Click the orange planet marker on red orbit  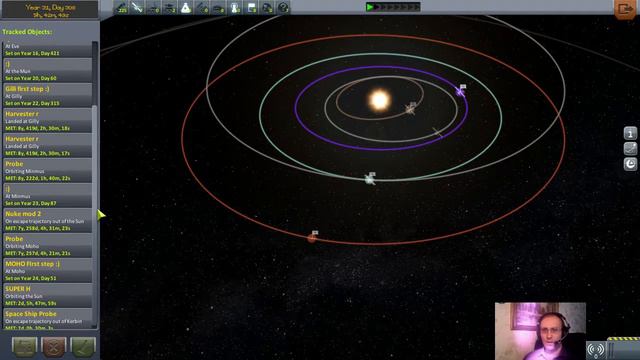tap(312, 238)
